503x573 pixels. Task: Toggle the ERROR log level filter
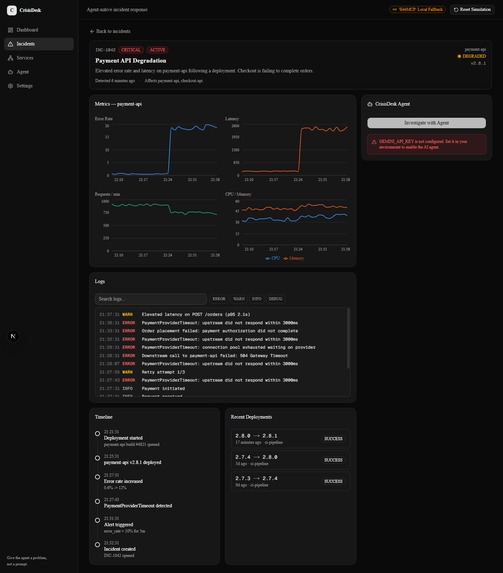pos(219,299)
